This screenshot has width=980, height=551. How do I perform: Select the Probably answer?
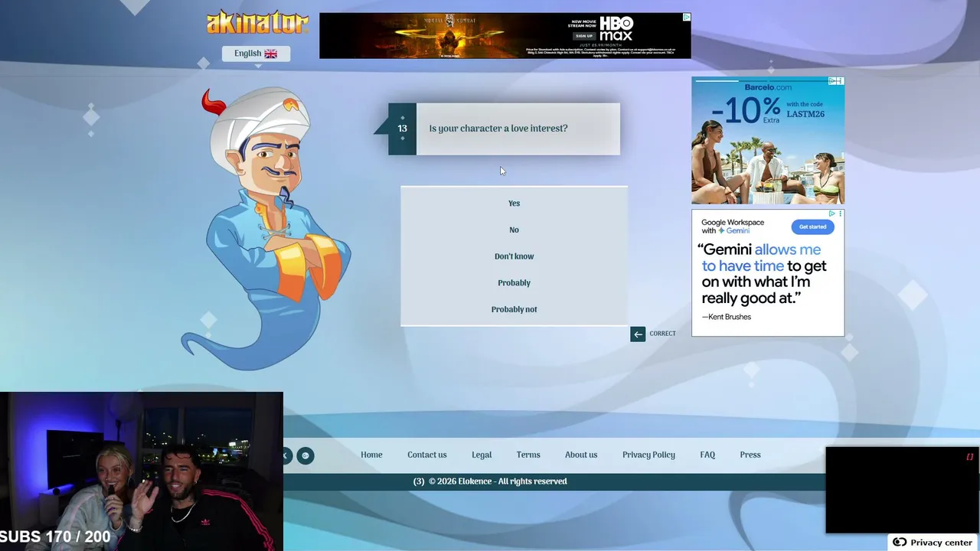click(x=514, y=283)
